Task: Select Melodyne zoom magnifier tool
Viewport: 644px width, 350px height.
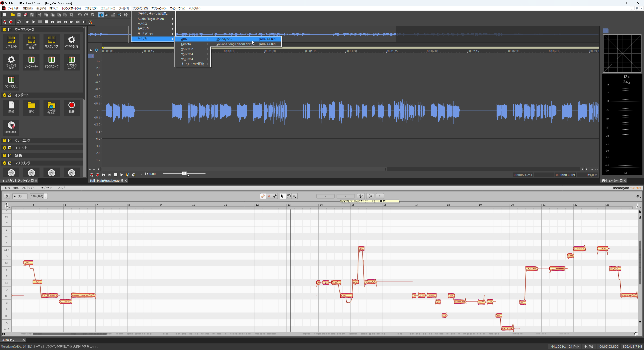Action: tap(294, 196)
